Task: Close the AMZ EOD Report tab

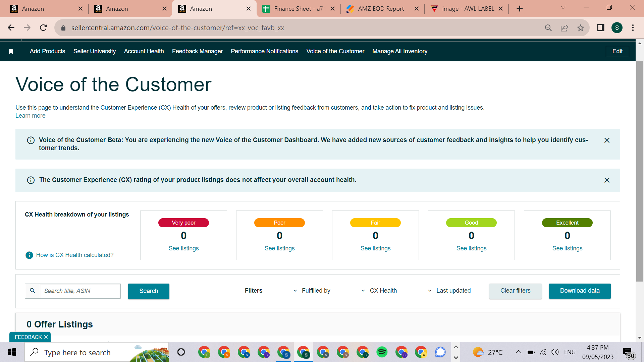Action: tap(416, 9)
